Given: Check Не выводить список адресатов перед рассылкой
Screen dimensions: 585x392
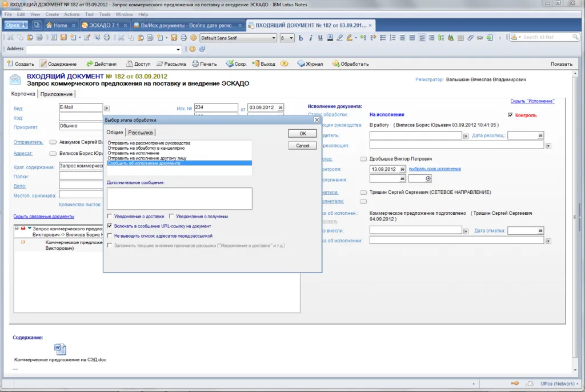Looking at the screenshot, I should click(x=110, y=235).
